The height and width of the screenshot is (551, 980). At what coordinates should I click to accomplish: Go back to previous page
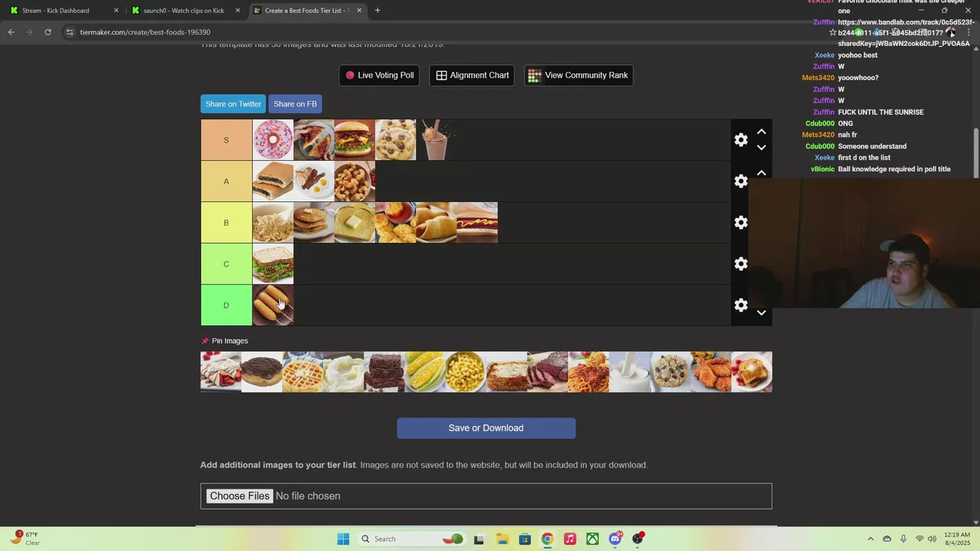pyautogui.click(x=11, y=32)
